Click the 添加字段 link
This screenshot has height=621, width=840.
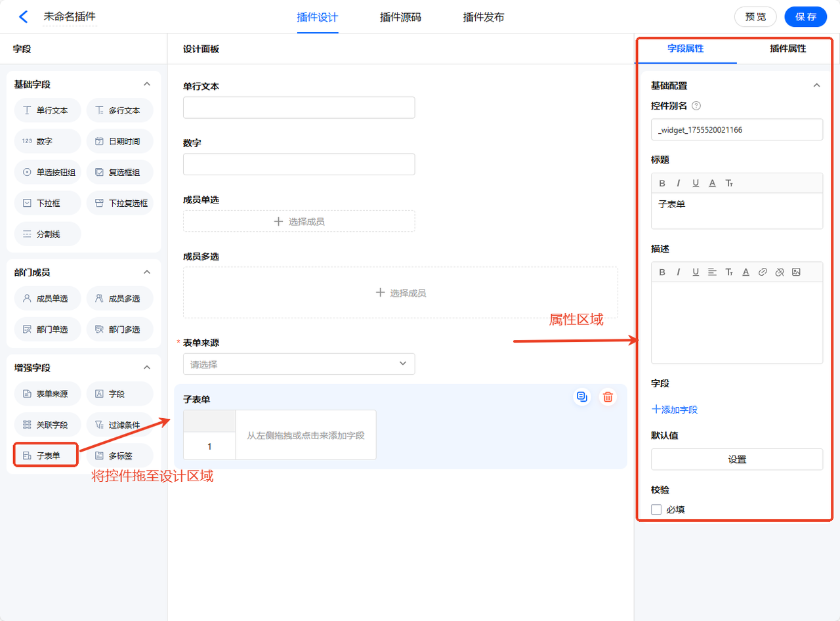675,410
